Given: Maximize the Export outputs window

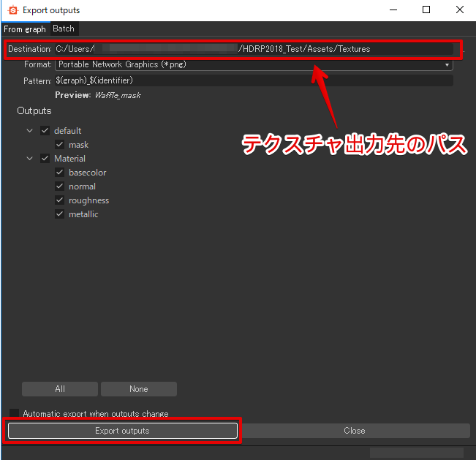Looking at the screenshot, I should tap(426, 10).
